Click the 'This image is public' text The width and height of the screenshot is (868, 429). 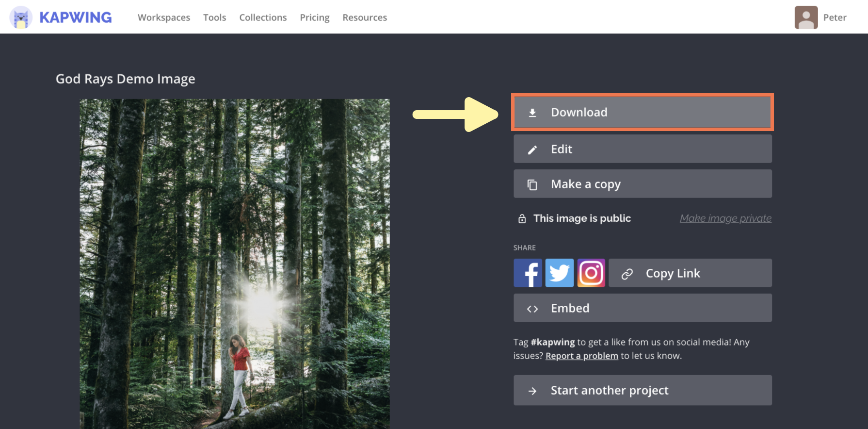pos(582,218)
